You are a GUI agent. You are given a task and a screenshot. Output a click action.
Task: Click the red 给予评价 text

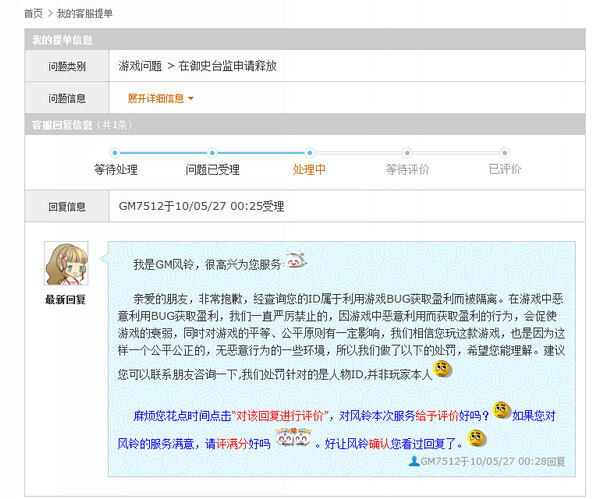tap(437, 416)
